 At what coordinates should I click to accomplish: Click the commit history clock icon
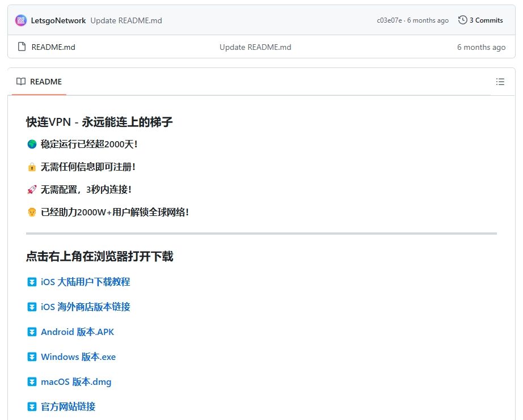pyautogui.click(x=462, y=20)
